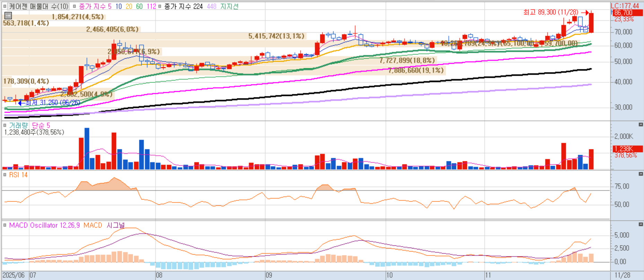Image resolution: width=644 pixels, height=280 pixels.
Task: Toggle the marker box before 종가 지수 5
Action: 74,6
